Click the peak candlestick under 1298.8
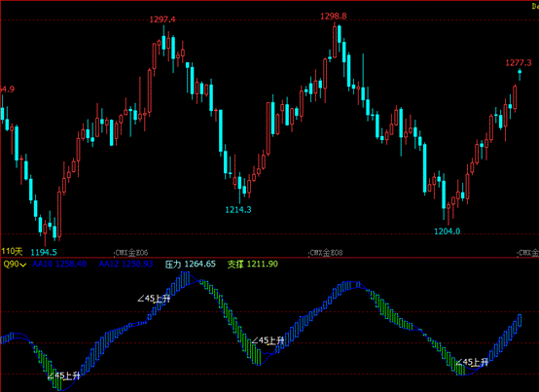The width and height of the screenshot is (539, 392). pyautogui.click(x=335, y=40)
